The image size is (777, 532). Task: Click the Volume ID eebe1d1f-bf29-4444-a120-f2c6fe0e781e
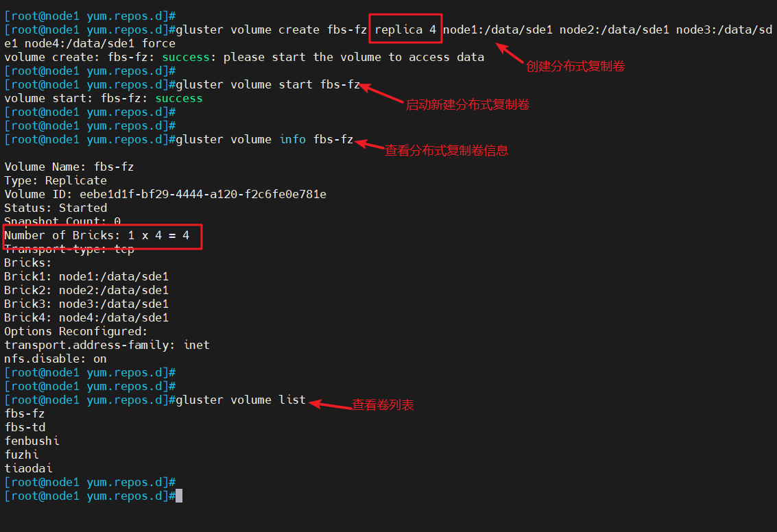(203, 194)
